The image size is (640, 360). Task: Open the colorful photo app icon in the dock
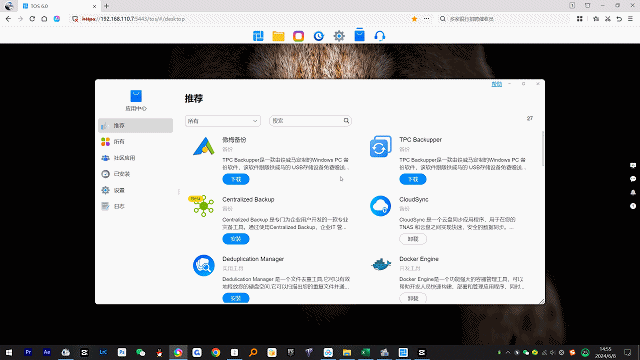coord(298,36)
